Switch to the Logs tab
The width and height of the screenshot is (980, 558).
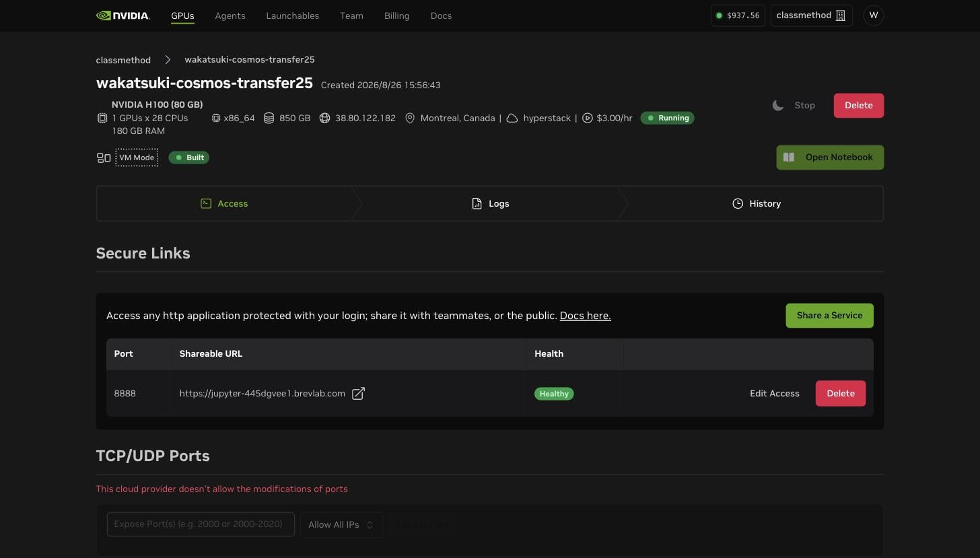click(490, 203)
